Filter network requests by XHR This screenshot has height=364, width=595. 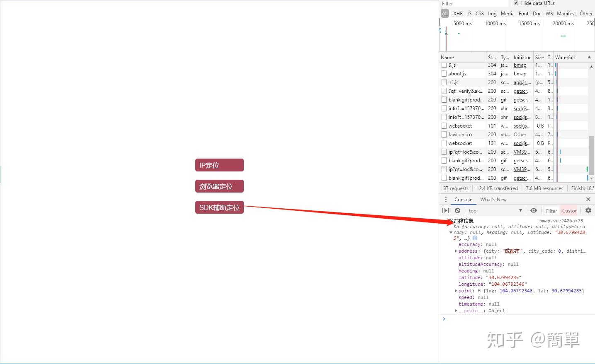click(458, 13)
